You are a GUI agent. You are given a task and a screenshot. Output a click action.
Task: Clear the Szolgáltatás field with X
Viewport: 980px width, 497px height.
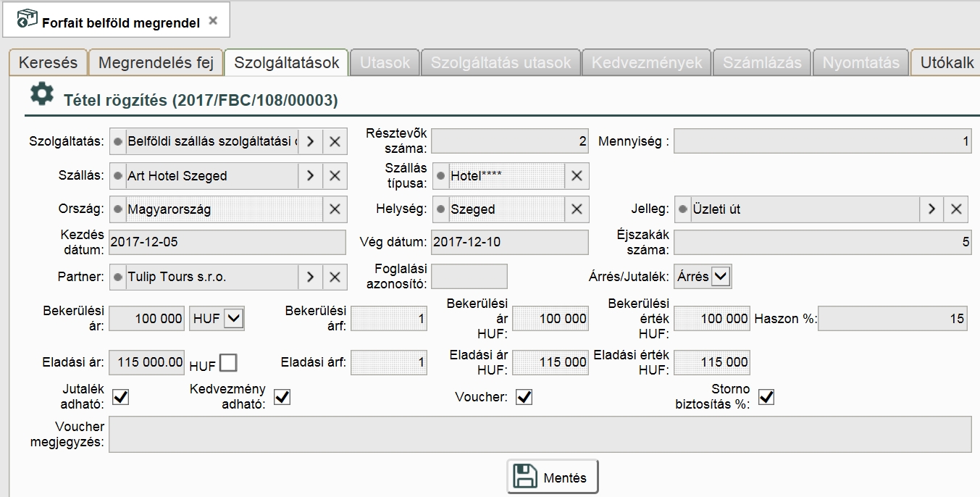[335, 142]
